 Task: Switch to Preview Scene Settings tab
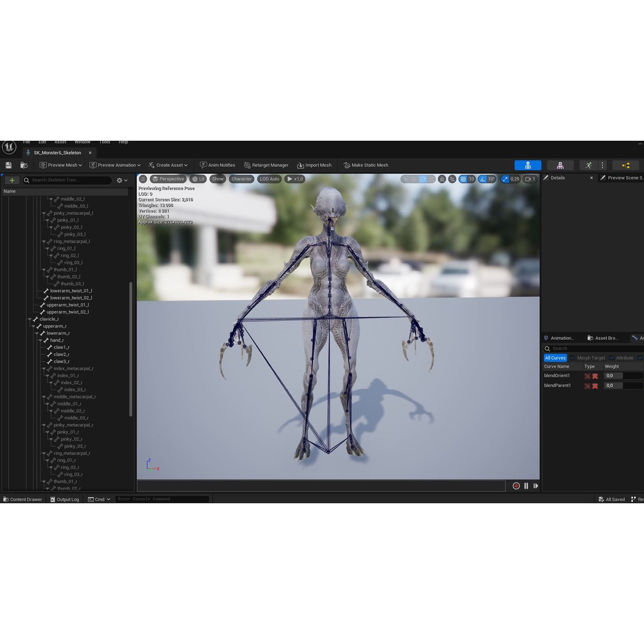pos(621,178)
